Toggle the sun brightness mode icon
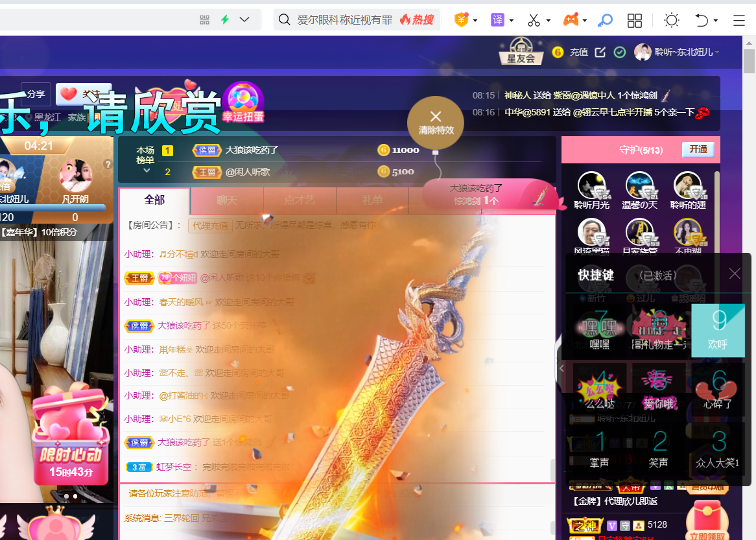The width and height of the screenshot is (756, 540). click(x=672, y=19)
